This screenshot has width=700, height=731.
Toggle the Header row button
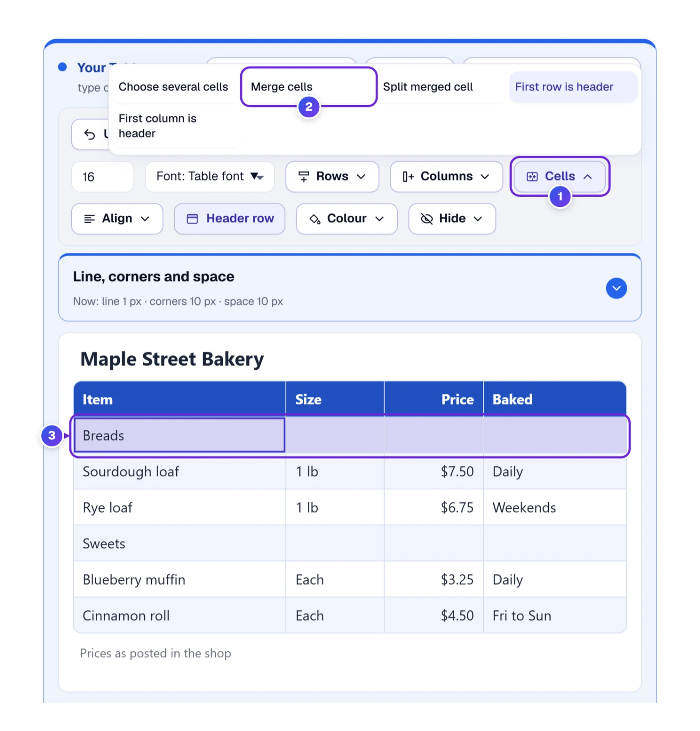point(230,219)
